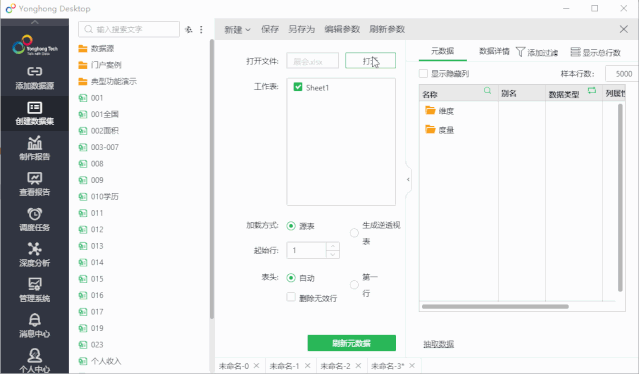Click the dataset icon for 个人收入
The image size is (639, 374).
83,361
